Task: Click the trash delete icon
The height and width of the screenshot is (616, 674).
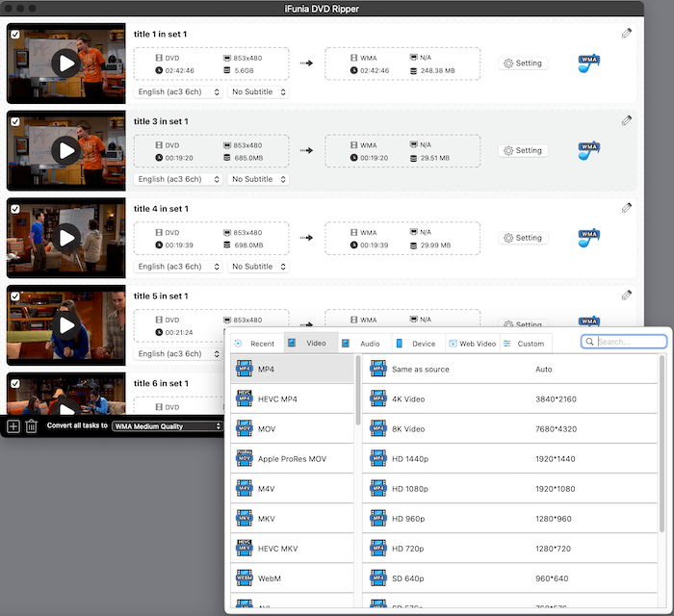Action: coord(32,426)
